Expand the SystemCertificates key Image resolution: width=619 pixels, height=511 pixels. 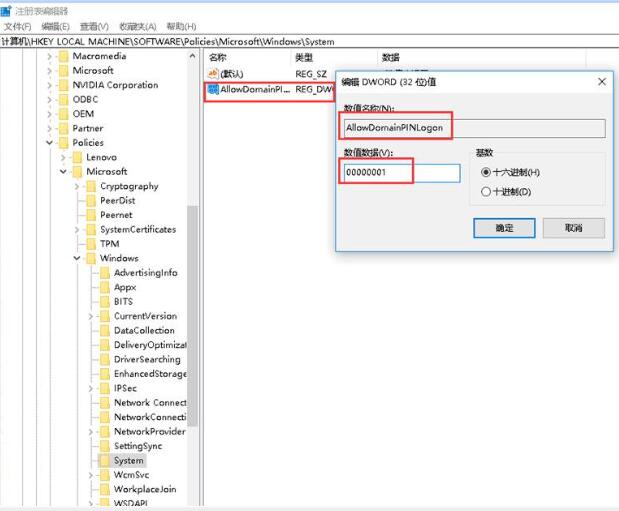coord(77,230)
